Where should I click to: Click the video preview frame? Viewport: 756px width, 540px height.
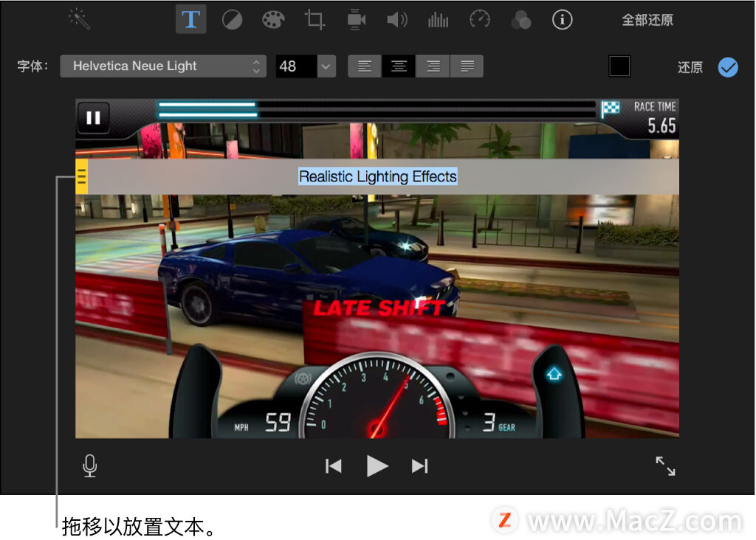click(377, 269)
